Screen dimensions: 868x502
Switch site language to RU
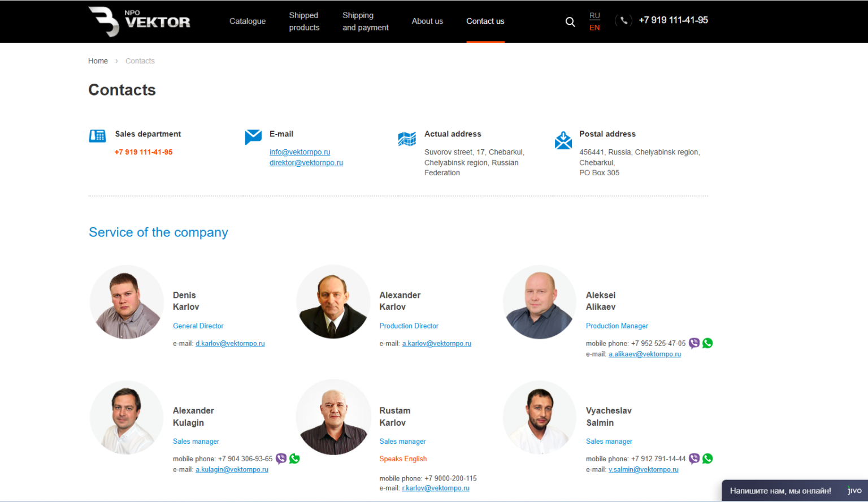pyautogui.click(x=594, y=15)
